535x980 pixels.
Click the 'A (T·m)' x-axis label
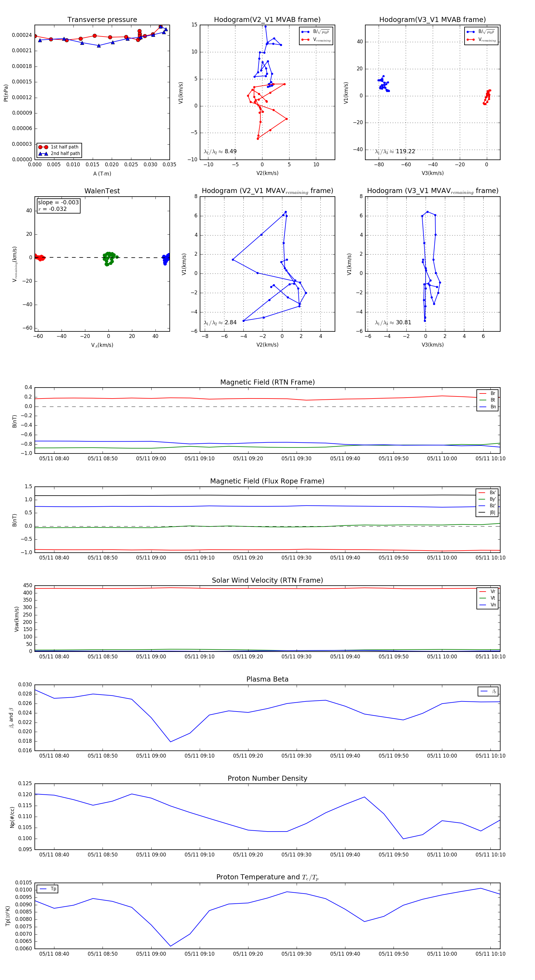(102, 173)
